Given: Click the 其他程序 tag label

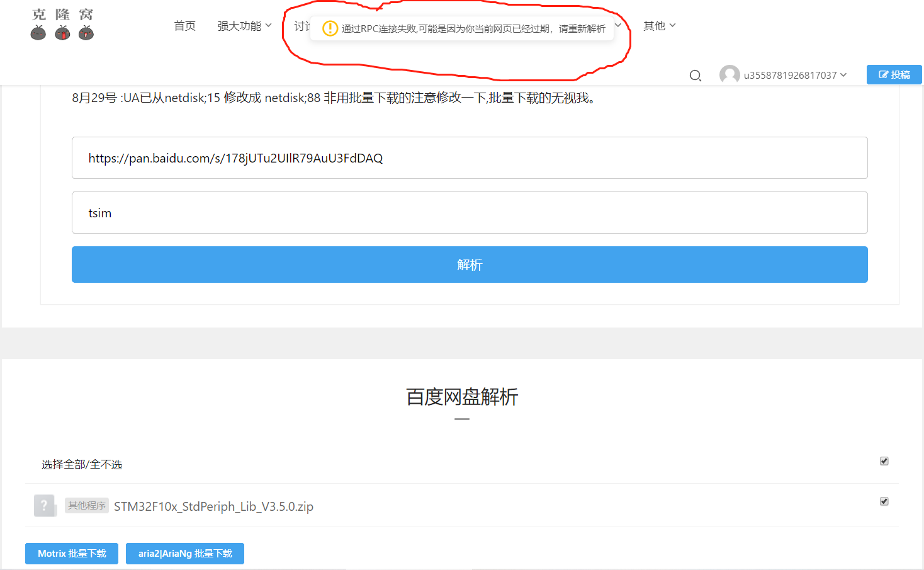Looking at the screenshot, I should [87, 505].
